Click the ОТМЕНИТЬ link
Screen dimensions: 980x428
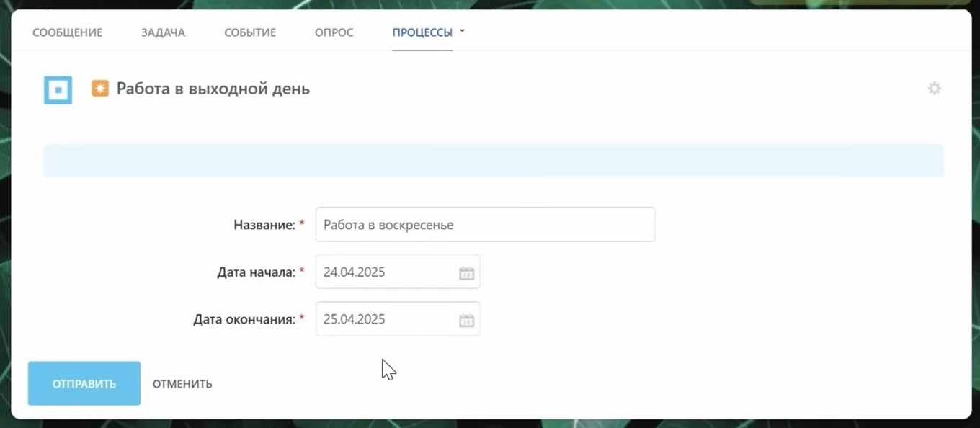pyautogui.click(x=181, y=383)
